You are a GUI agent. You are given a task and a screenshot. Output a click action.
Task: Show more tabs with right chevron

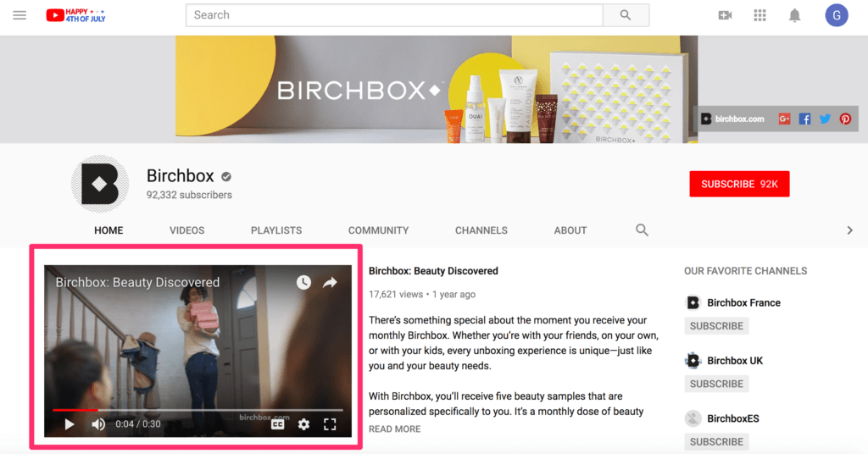(x=849, y=230)
